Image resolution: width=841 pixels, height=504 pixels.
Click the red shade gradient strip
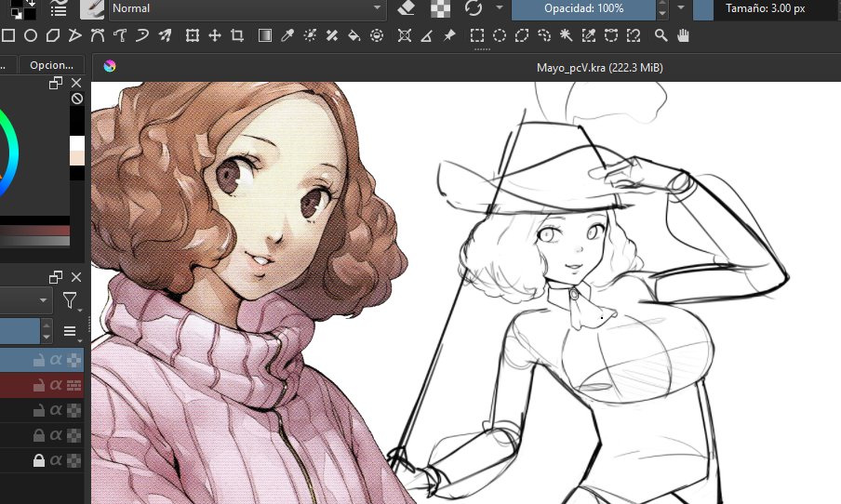coord(34,231)
